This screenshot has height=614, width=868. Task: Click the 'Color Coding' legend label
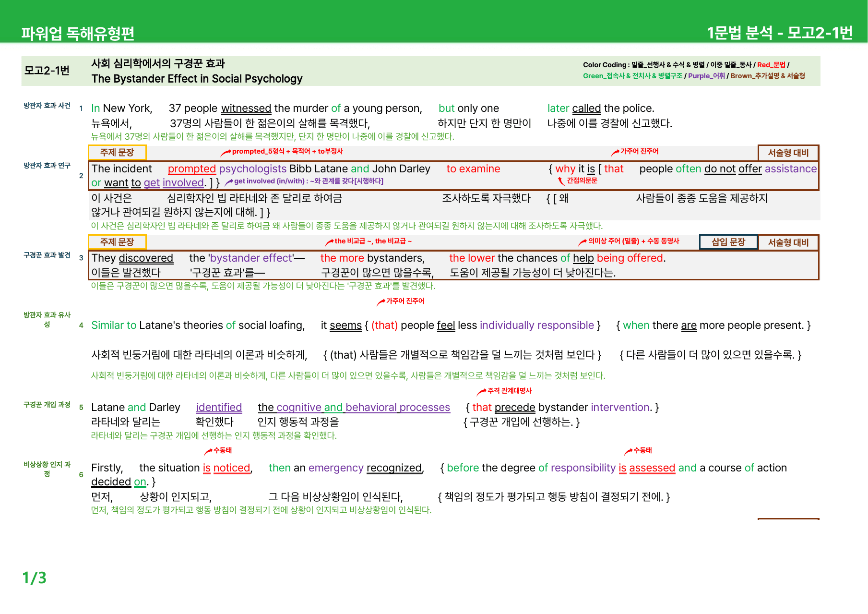click(605, 65)
